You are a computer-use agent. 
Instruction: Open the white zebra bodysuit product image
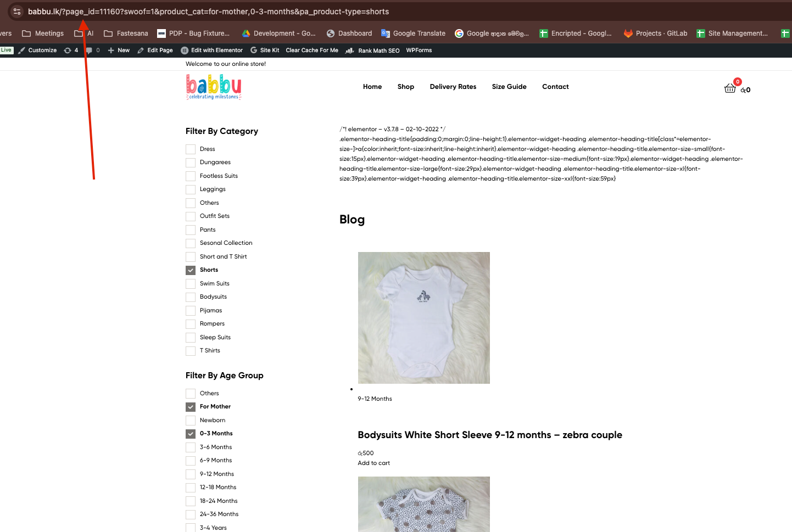pos(424,318)
